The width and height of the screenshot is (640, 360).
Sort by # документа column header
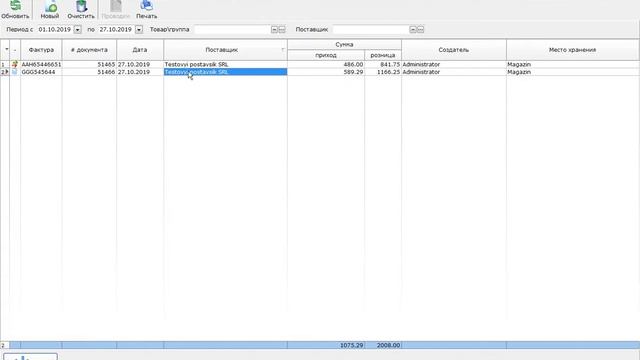click(89, 50)
